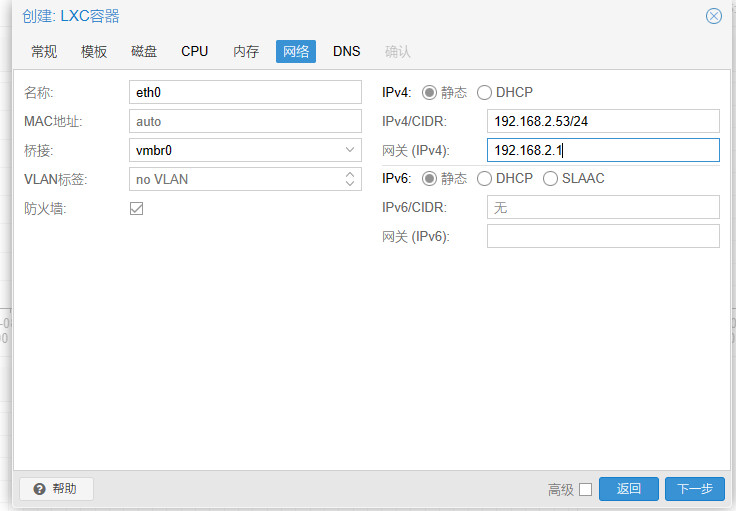
Task: Open the DNS tab
Action: [346, 51]
